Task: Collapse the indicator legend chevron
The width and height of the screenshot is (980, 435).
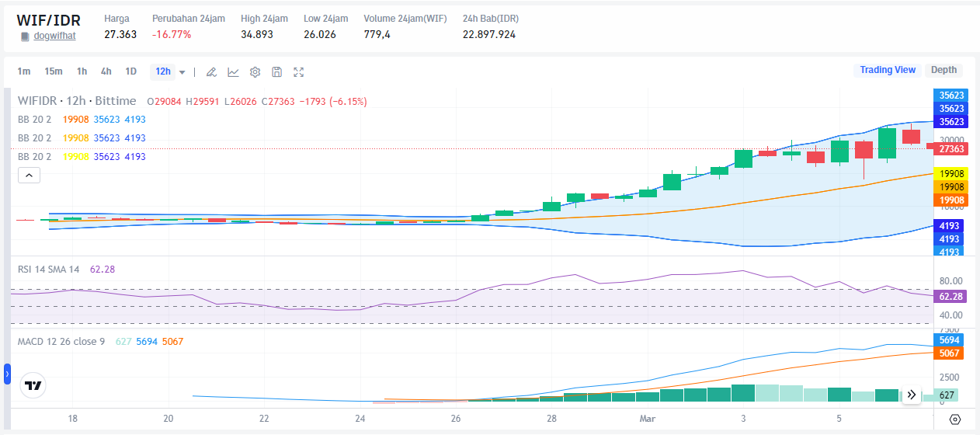Action: [29, 176]
